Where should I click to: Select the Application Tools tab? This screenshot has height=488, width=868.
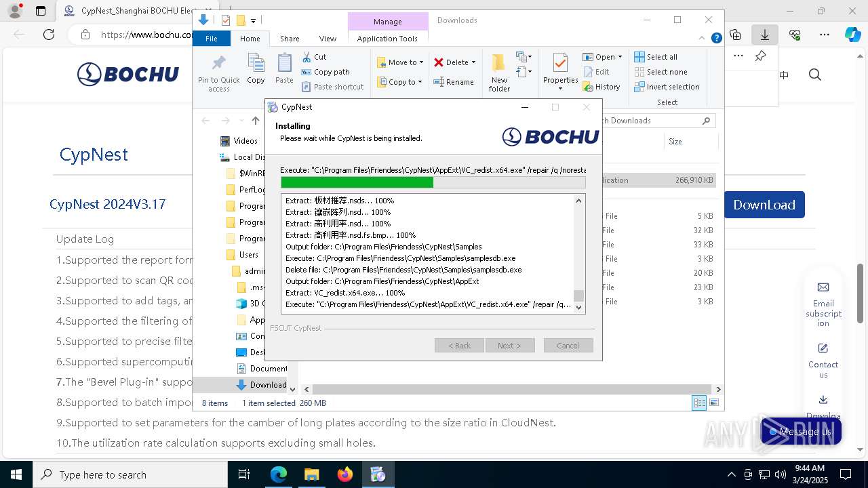(387, 39)
